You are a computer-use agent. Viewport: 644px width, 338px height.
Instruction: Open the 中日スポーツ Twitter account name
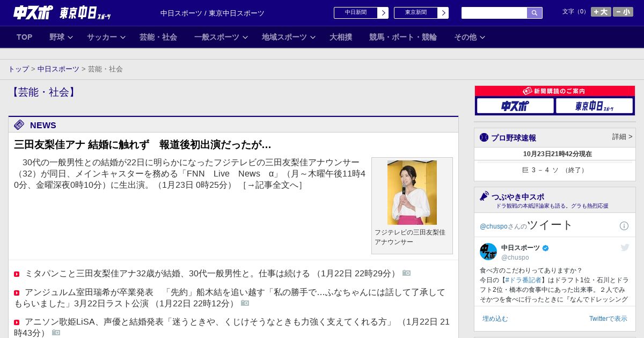click(521, 248)
